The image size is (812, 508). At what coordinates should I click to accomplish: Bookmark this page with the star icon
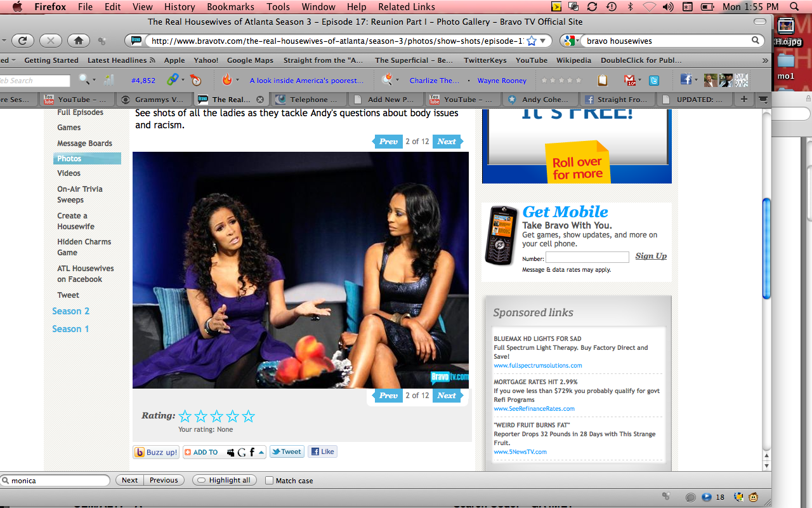[532, 41]
